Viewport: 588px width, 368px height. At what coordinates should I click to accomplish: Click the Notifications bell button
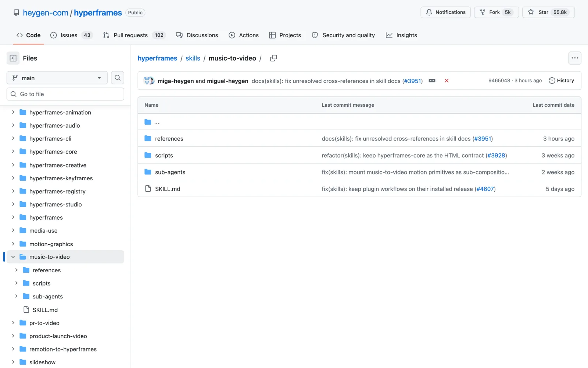[x=445, y=12]
